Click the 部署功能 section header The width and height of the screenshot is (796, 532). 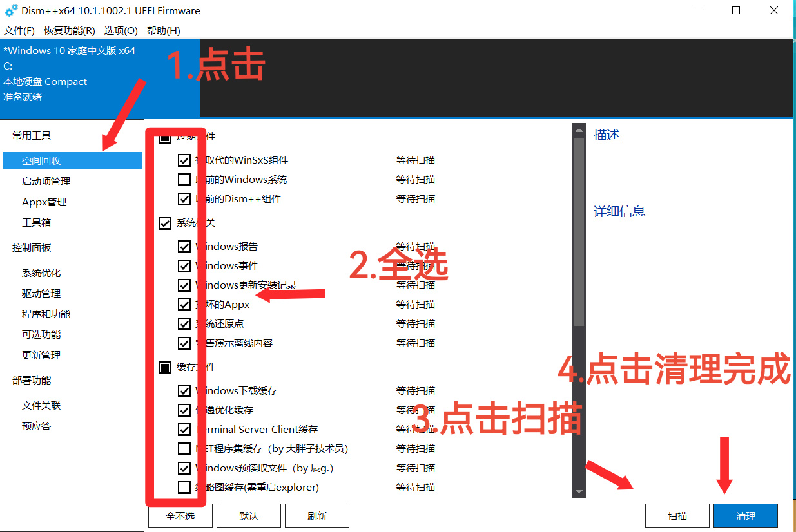tap(32, 381)
